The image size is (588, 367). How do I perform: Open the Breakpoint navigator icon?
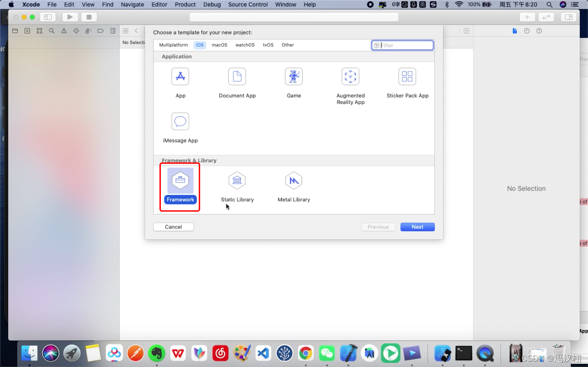(101, 31)
